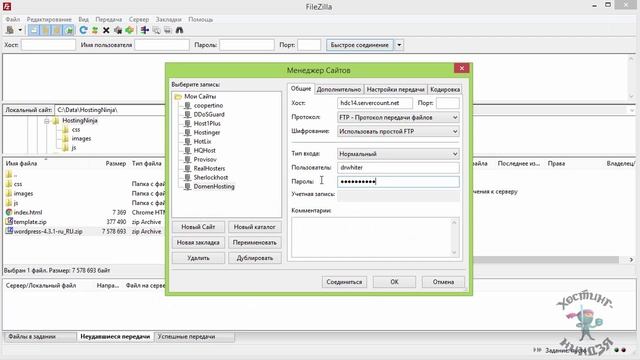Open Site Manager from the toolbar icon

point(10,30)
